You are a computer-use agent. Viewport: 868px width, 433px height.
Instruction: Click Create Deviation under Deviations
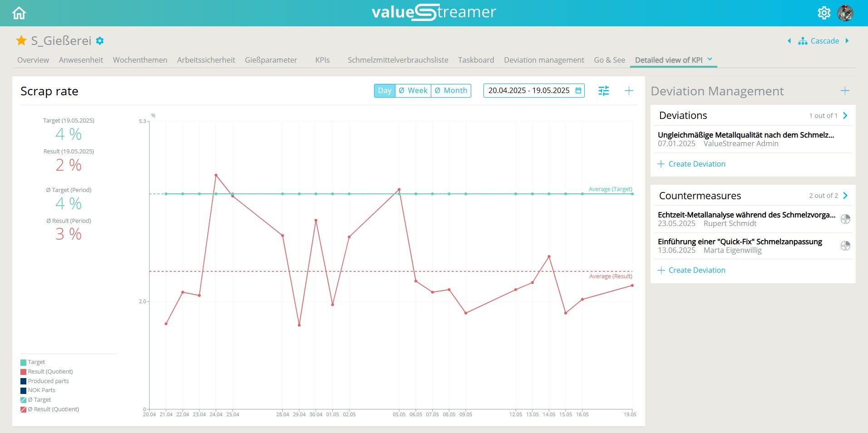click(696, 164)
